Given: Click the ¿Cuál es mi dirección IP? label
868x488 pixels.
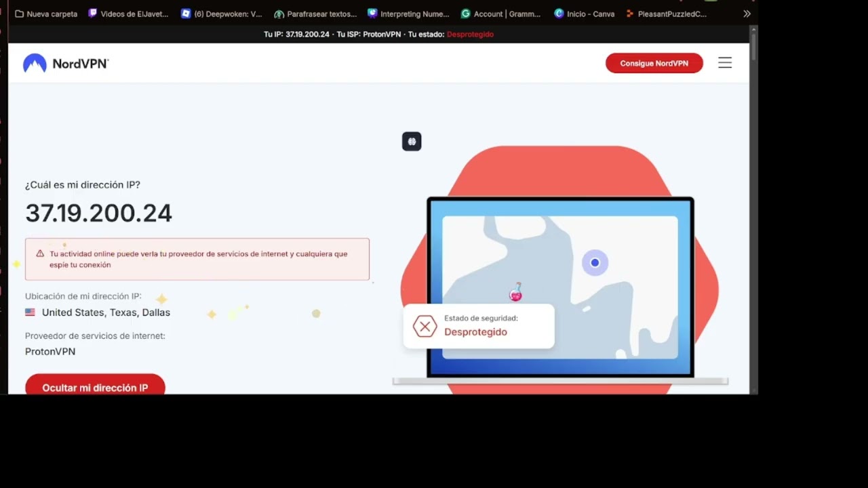Looking at the screenshot, I should [83, 185].
